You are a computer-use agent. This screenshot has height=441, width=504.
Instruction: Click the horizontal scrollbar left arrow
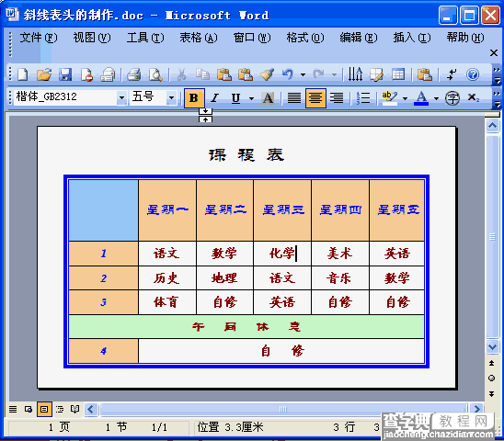pos(91,409)
